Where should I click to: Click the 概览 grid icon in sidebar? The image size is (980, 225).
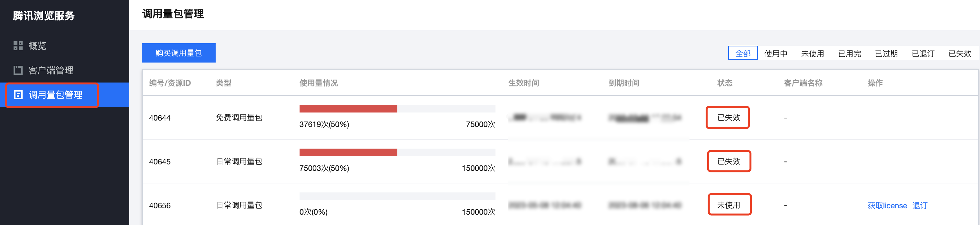click(18, 46)
